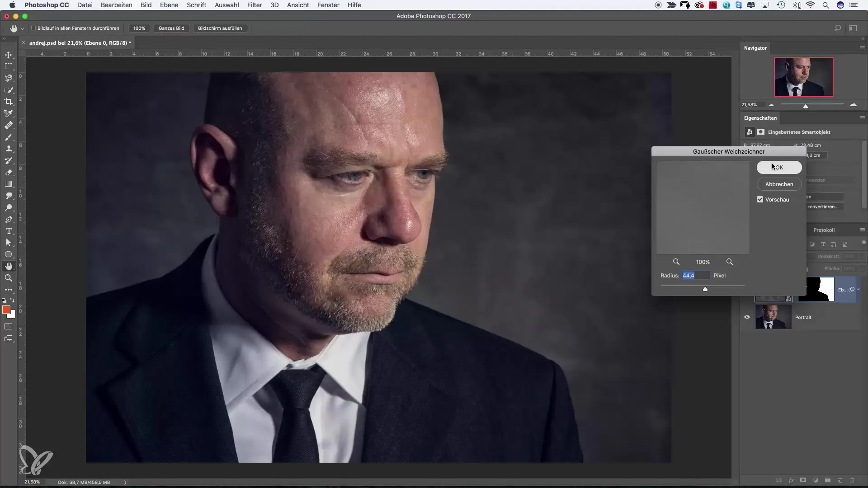This screenshot has width=868, height=488.
Task: Click the Radius input field
Action: click(696, 275)
